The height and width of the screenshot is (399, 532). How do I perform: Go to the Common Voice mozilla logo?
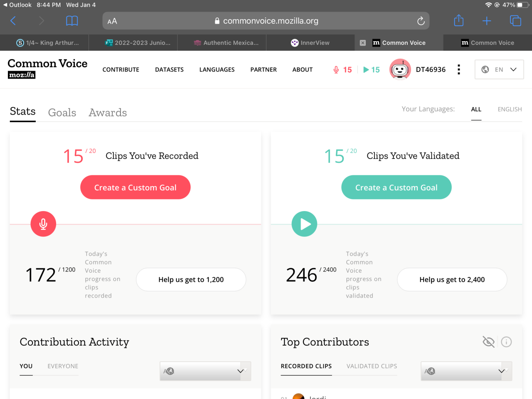coord(47,69)
